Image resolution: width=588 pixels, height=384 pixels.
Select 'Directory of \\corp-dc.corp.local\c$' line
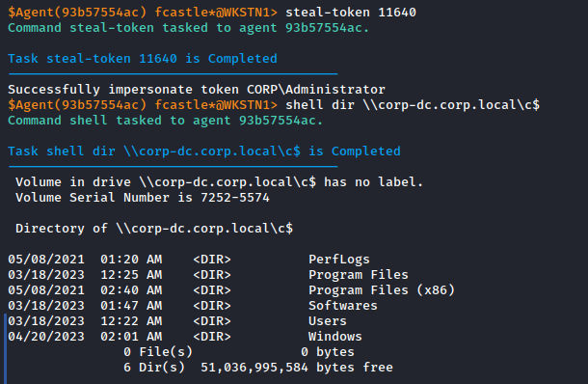tap(154, 229)
